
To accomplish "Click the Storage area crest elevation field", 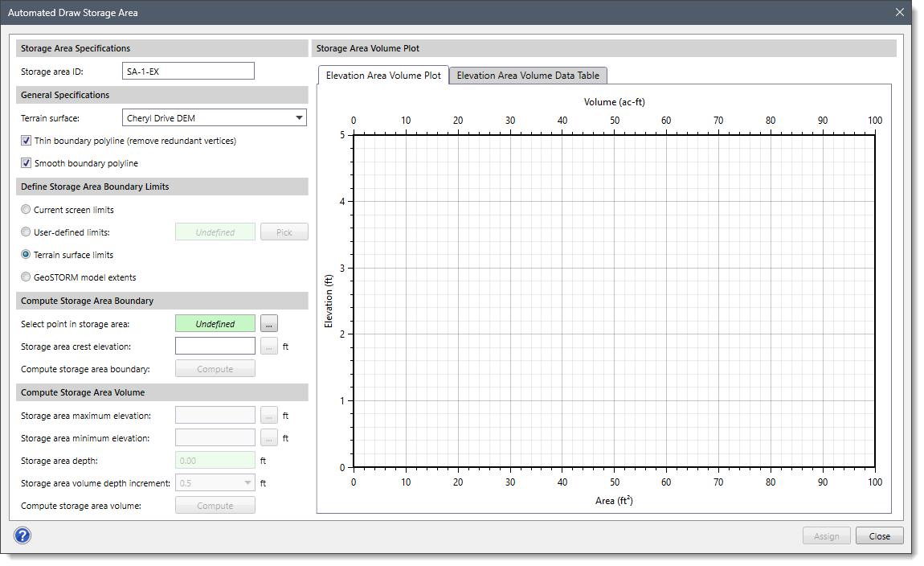I will (215, 346).
